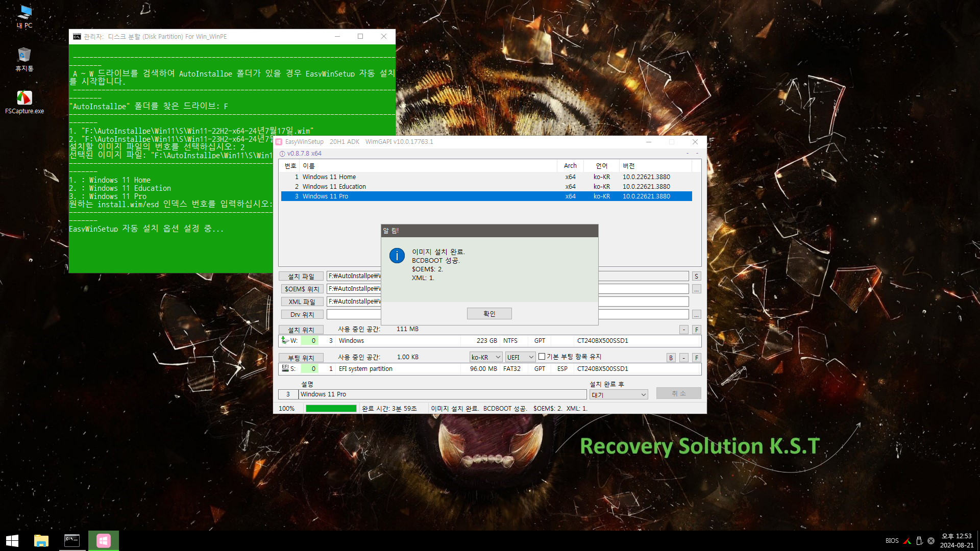This screenshot has height=551, width=980.
Task: Switch to the command prompt taskbar icon
Action: click(72, 541)
